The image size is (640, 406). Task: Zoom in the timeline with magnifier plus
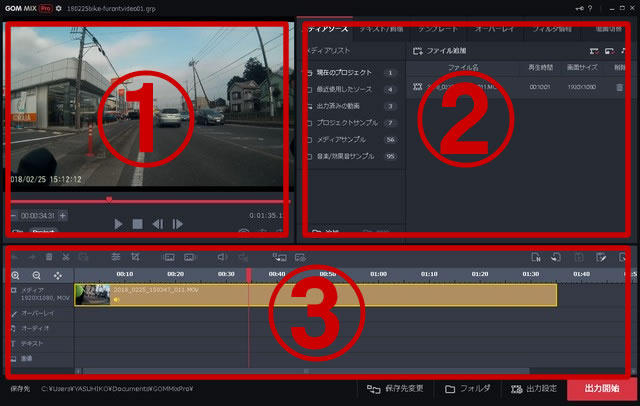tap(16, 275)
